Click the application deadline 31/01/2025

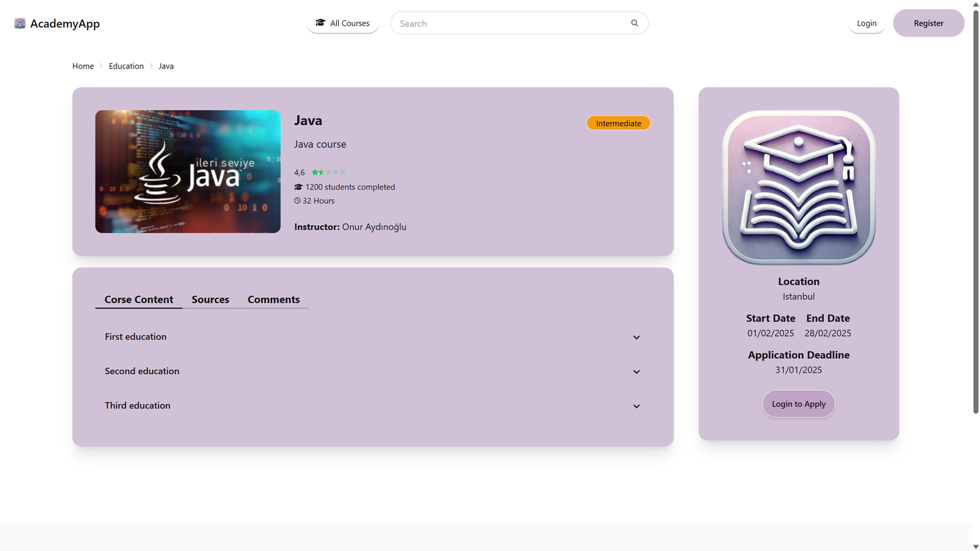point(799,370)
